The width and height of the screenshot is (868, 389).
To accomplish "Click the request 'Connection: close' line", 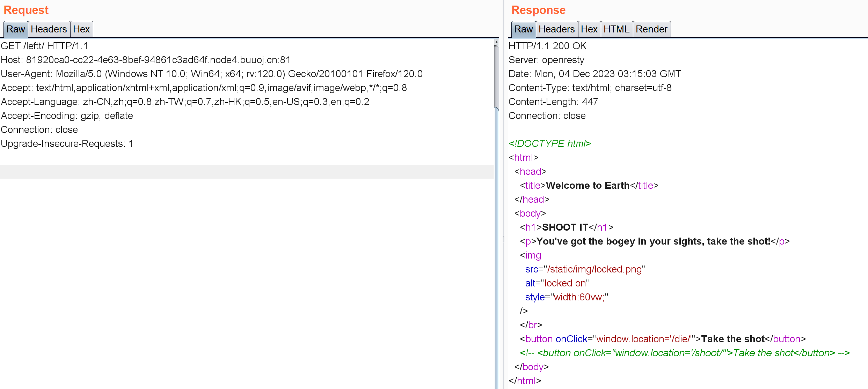I will point(39,130).
